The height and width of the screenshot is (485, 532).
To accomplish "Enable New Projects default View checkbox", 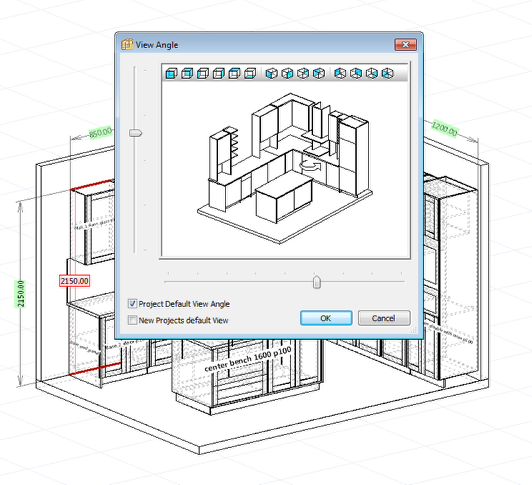I will (132, 320).
